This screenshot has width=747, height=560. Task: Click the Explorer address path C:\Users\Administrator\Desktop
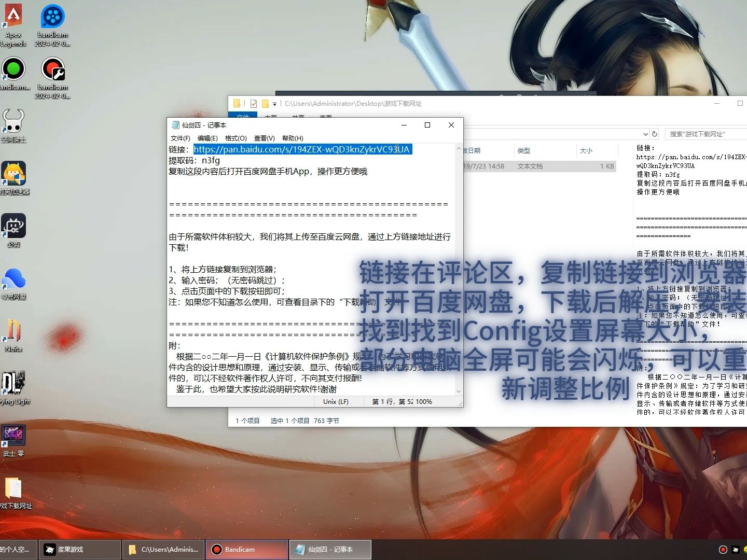point(353,104)
